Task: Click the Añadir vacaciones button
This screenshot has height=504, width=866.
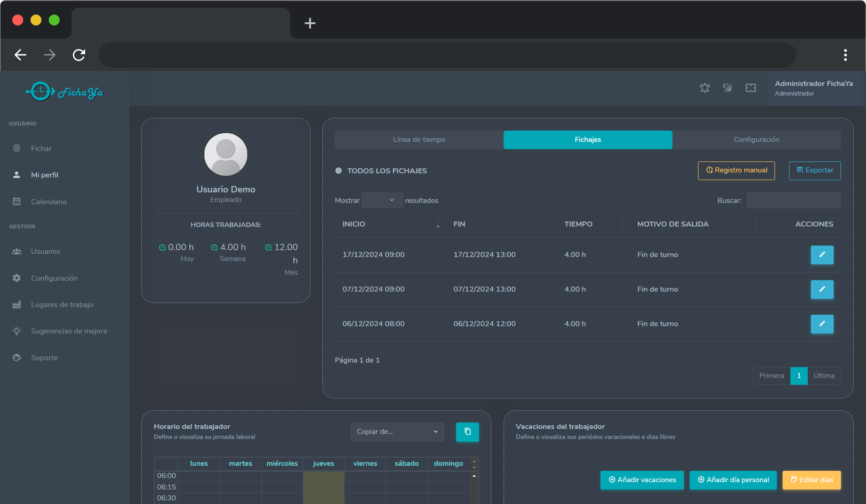Action: coord(642,480)
